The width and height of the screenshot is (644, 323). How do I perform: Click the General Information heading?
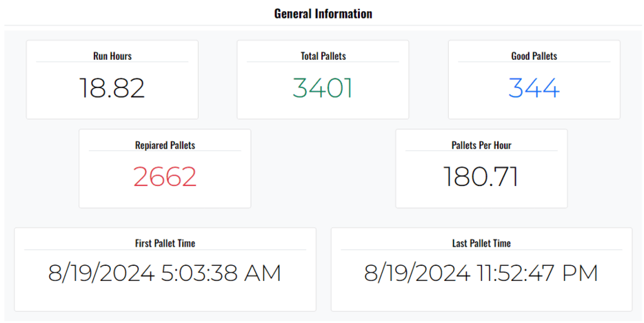tap(323, 14)
